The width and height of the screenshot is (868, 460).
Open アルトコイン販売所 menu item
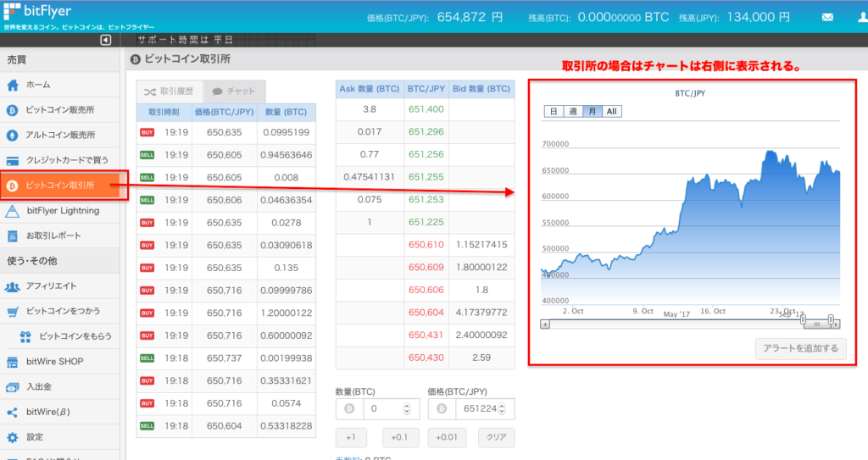[x=60, y=135]
